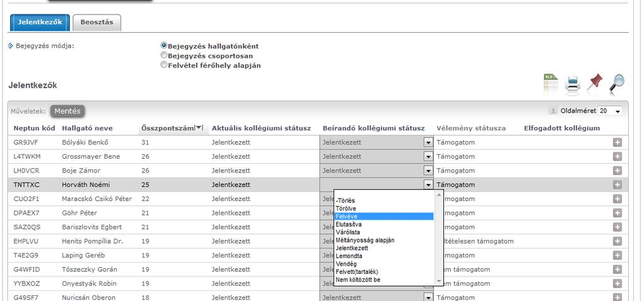Open status dropdown for Bólyáki Benkő
The image size is (644, 301).
click(x=428, y=142)
